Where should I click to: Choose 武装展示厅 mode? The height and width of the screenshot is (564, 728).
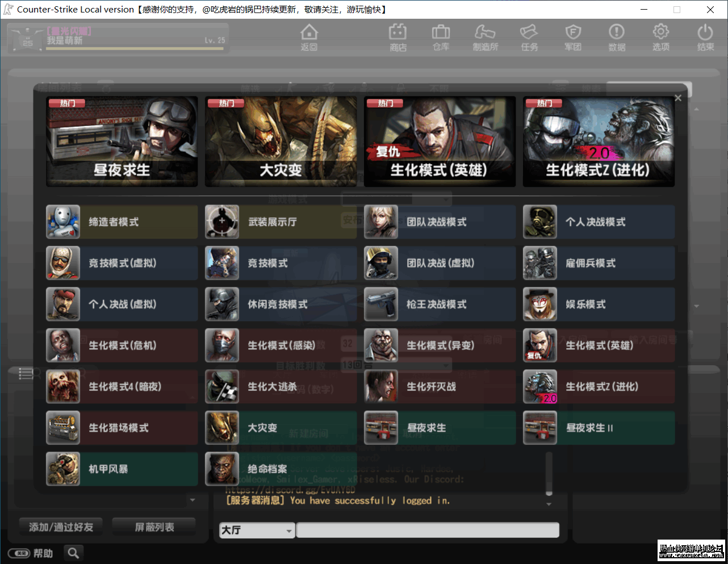point(281,222)
